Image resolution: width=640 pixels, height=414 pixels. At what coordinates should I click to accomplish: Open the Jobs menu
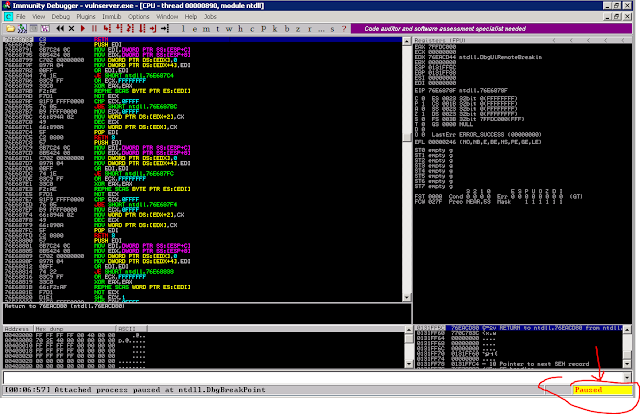[x=210, y=17]
